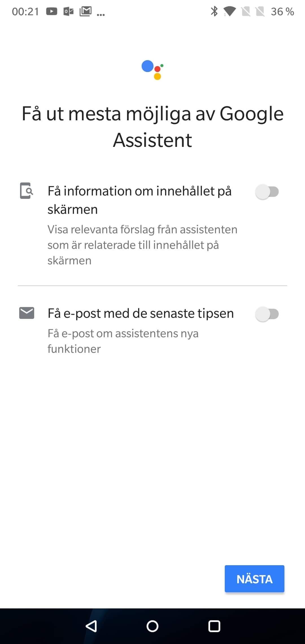The image size is (305, 644).
Task: Tap the Outlook notification icon
Action: [69, 11]
